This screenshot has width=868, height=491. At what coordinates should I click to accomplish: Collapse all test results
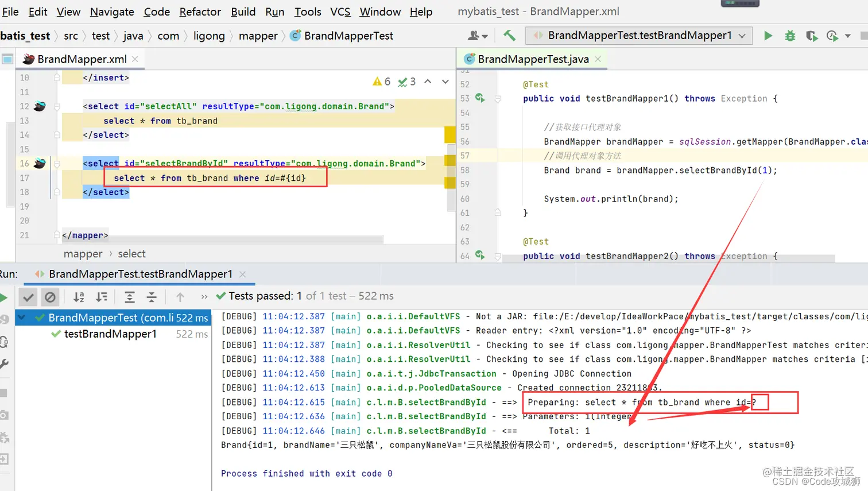point(152,297)
